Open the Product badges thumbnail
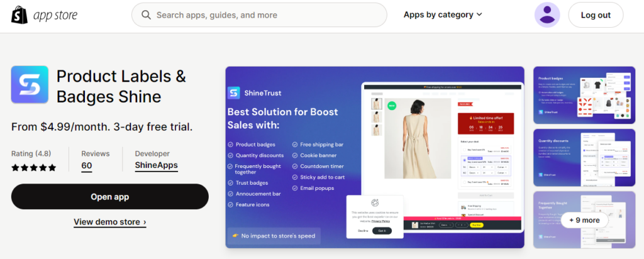This screenshot has width=644, height=259. [x=584, y=95]
